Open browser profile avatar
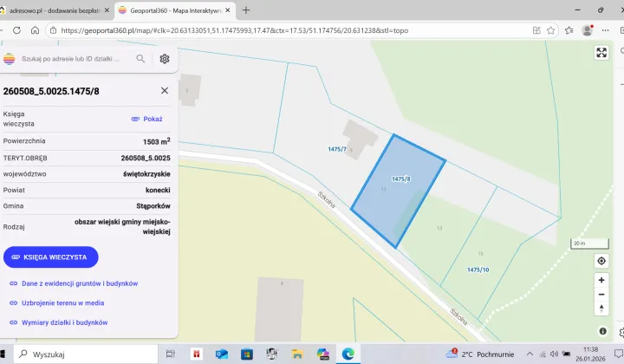This screenshot has width=624, height=364. [588, 30]
